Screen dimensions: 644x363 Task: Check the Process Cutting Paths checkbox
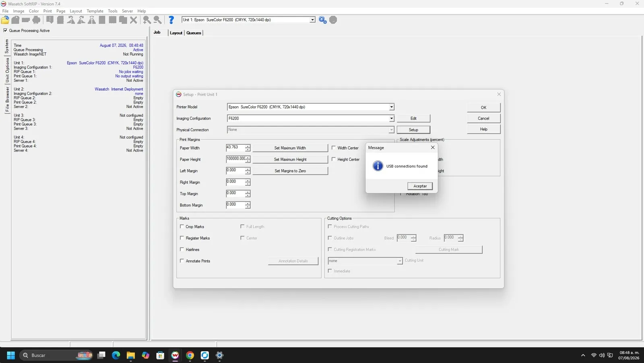(x=330, y=226)
